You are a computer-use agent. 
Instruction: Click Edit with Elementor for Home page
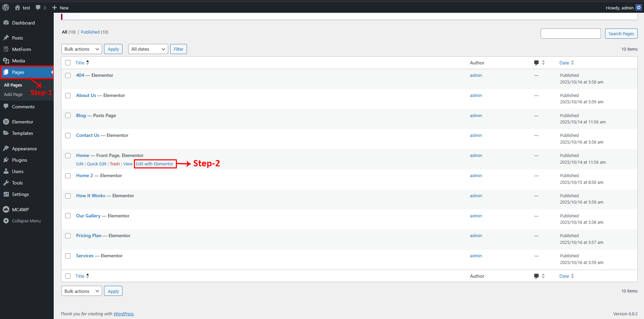155,164
